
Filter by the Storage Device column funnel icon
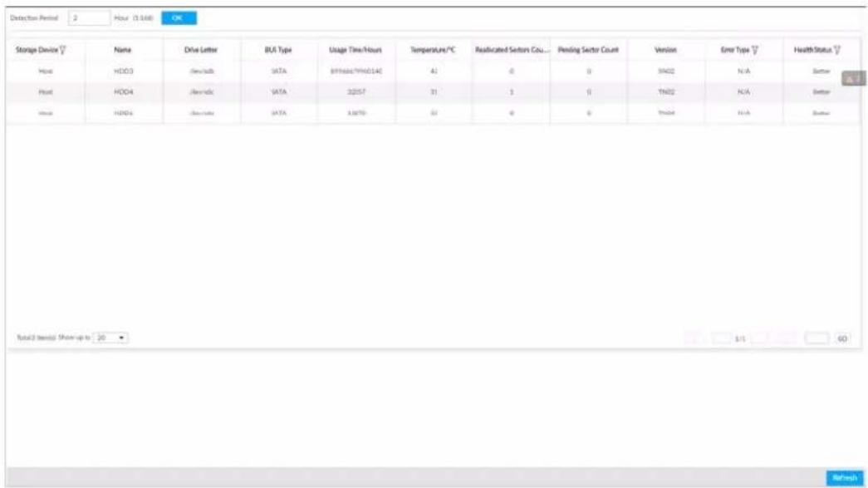[62, 50]
